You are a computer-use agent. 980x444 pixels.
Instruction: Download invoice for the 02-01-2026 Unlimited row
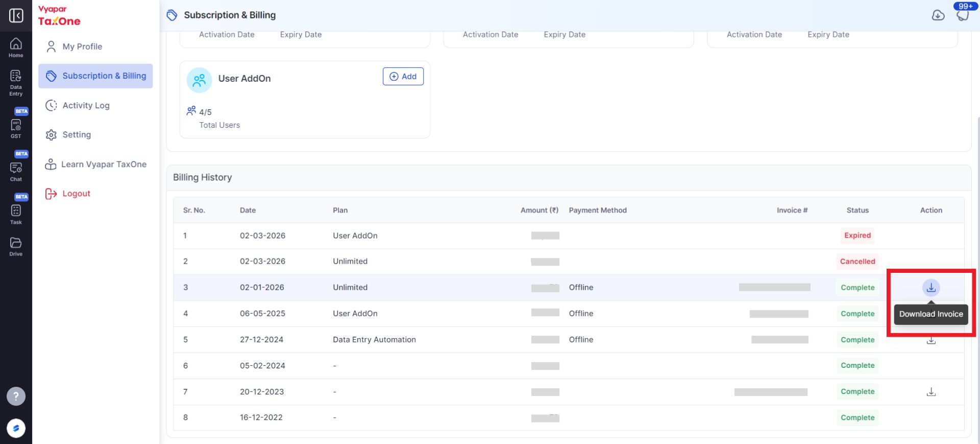pos(931,288)
